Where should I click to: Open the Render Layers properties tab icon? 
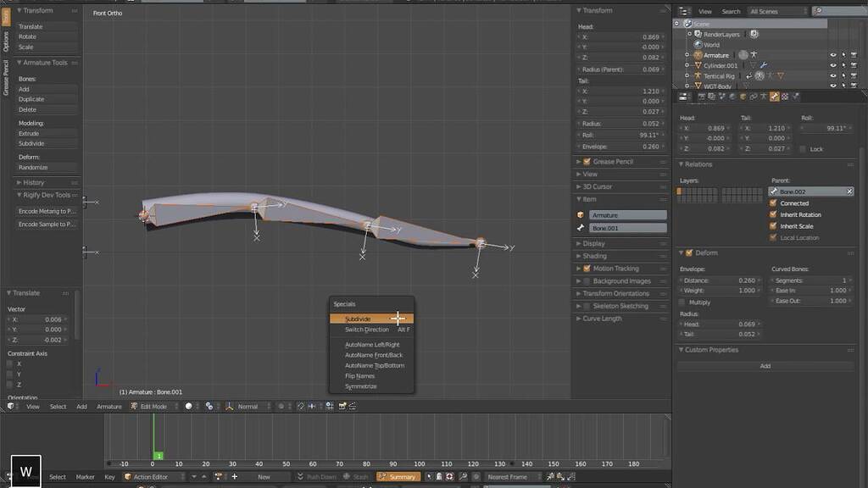712,97
